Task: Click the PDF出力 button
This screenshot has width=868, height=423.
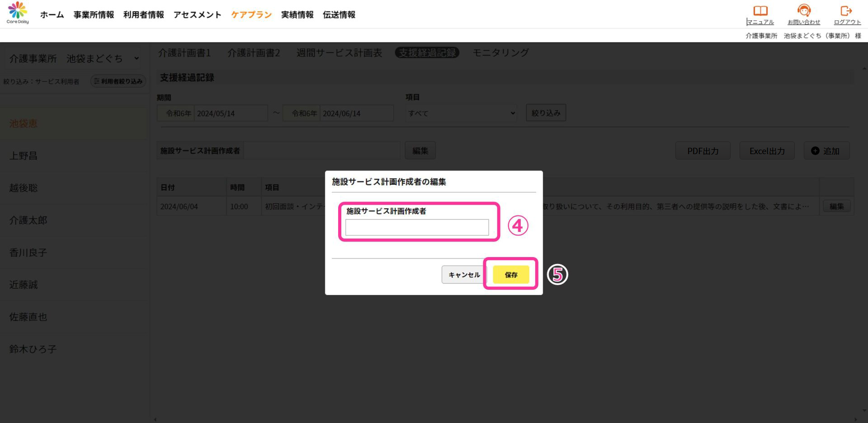Action: pos(703,151)
